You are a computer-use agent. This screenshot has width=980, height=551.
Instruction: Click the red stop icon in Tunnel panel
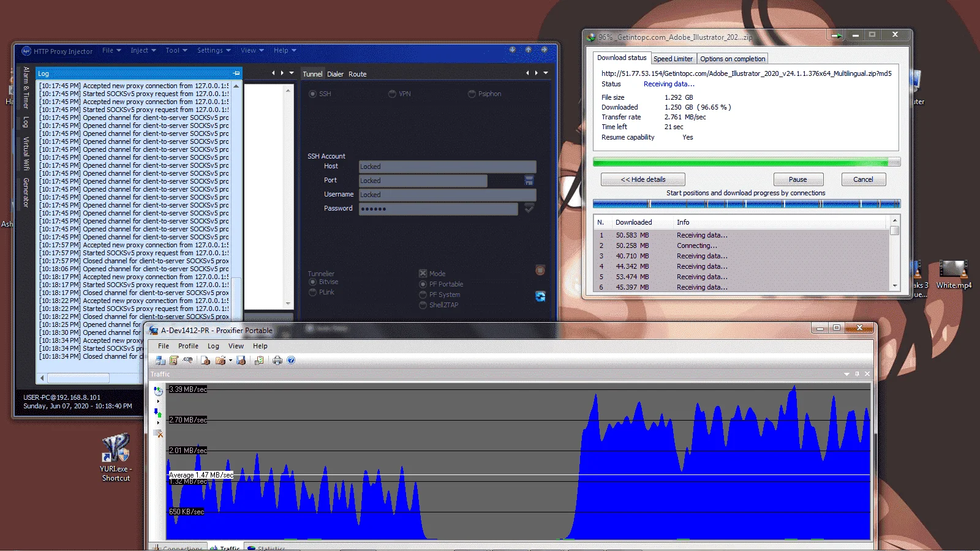pos(540,270)
